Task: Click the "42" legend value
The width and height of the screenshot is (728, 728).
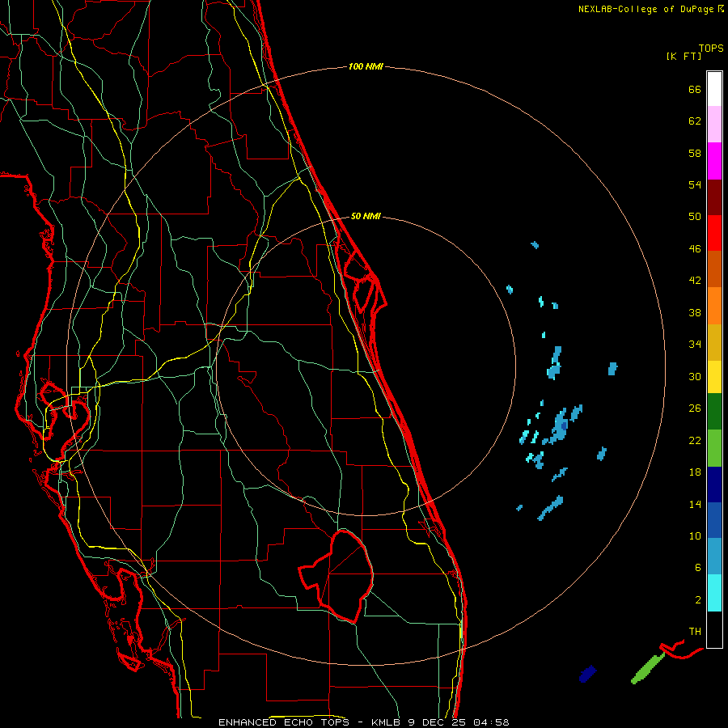Action: pos(695,281)
